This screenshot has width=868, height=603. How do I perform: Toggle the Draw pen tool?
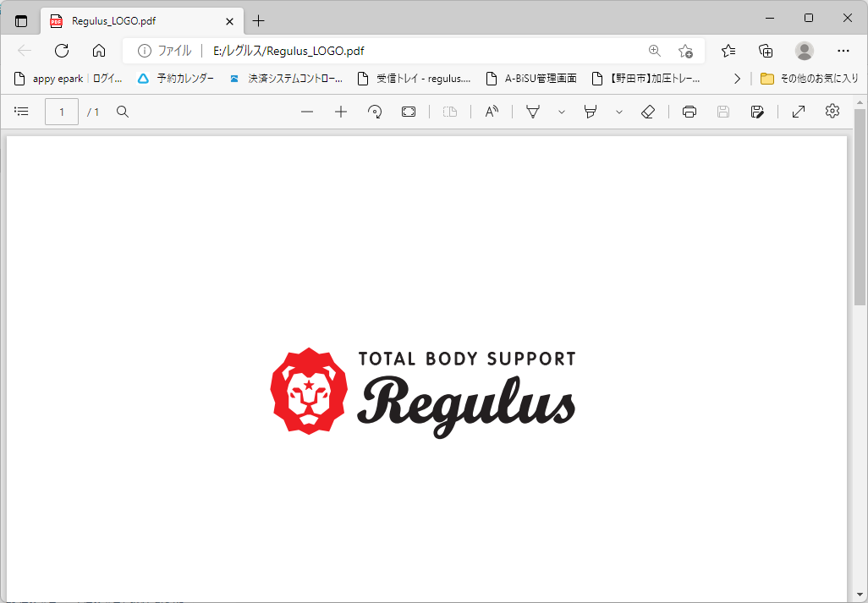(533, 112)
